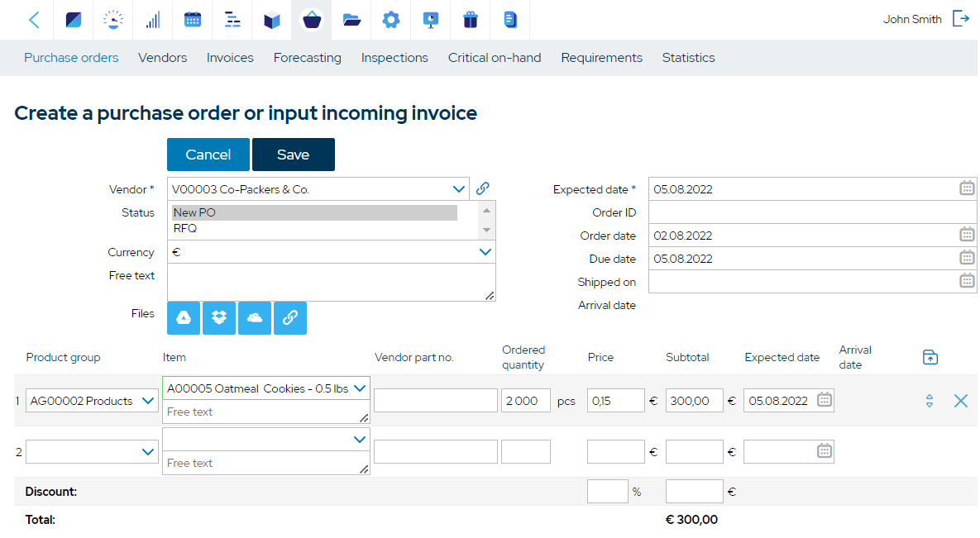The image size is (980, 538).
Task: Switch to Inspections tab
Action: tap(394, 58)
